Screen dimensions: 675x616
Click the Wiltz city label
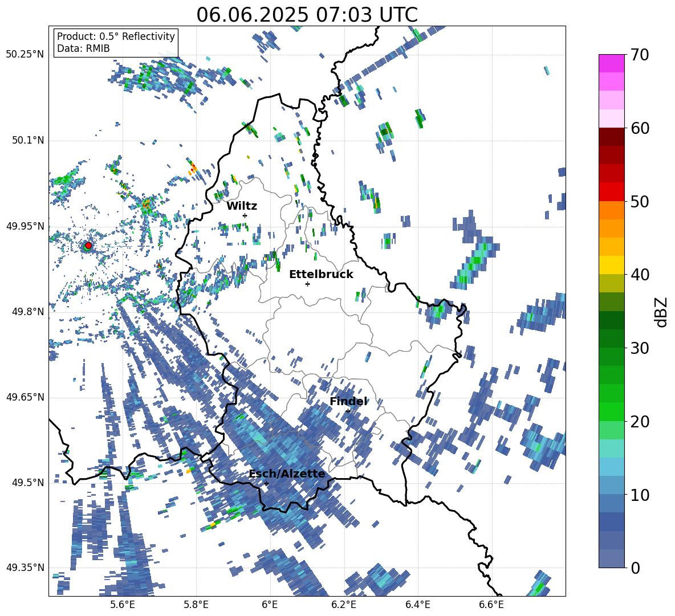(242, 206)
